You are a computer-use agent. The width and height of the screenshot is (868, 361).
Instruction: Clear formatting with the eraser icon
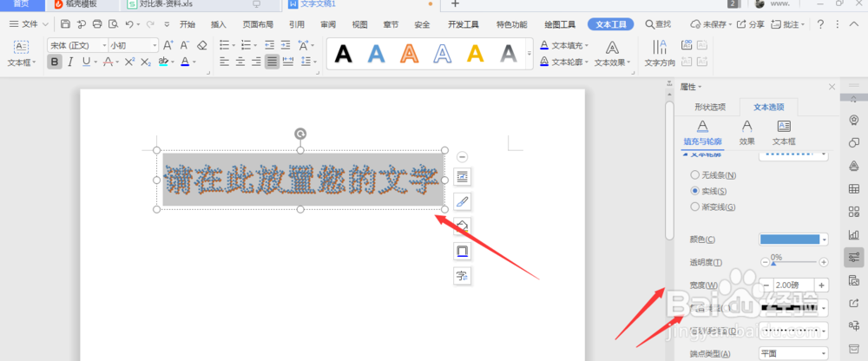pyautogui.click(x=202, y=45)
